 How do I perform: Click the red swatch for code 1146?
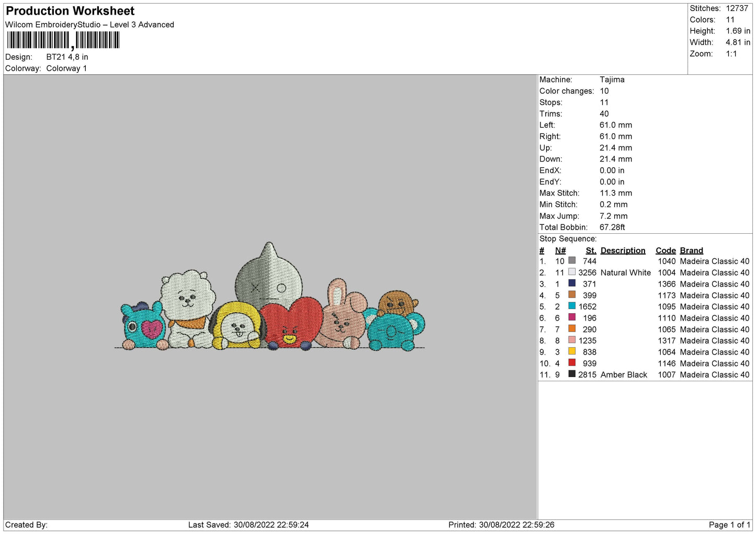[572, 363]
